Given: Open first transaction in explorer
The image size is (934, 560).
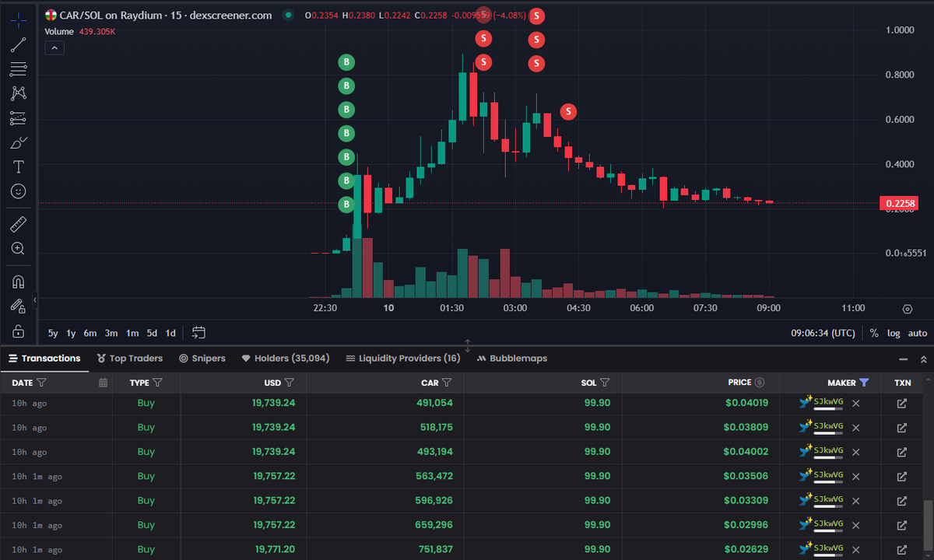Looking at the screenshot, I should pos(901,403).
